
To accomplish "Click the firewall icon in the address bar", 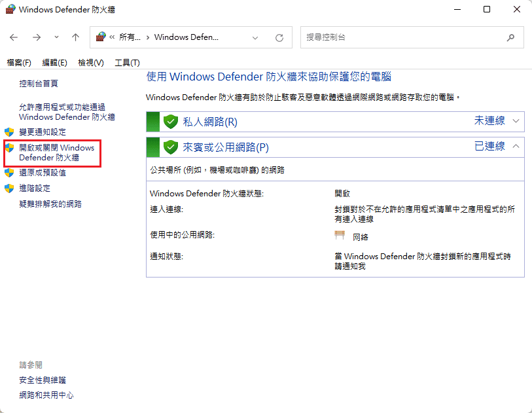I will (101, 37).
